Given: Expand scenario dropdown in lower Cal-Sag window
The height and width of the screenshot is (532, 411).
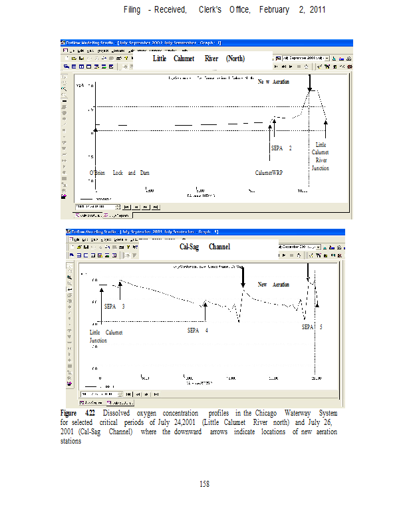Looking at the screenshot, I should (319, 246).
